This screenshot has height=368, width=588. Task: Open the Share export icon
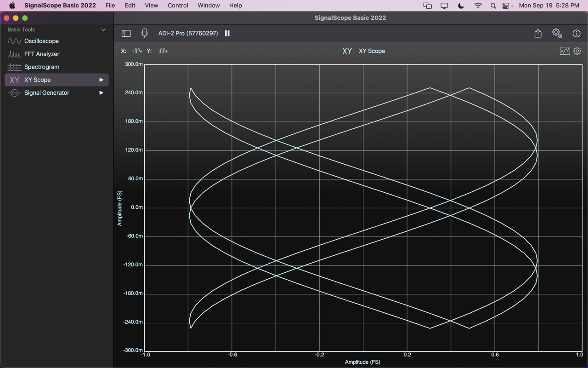pos(538,33)
